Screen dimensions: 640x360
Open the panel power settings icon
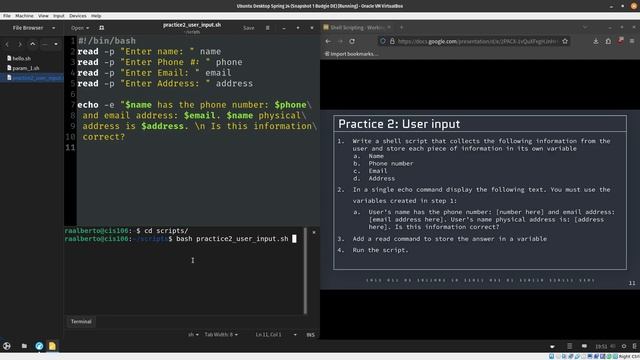624,346
